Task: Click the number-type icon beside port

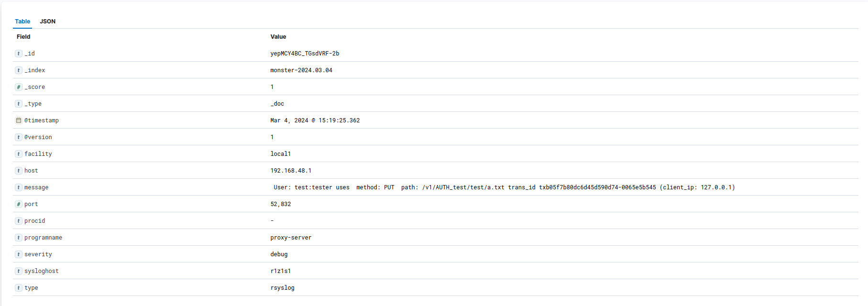Action: pos(19,204)
